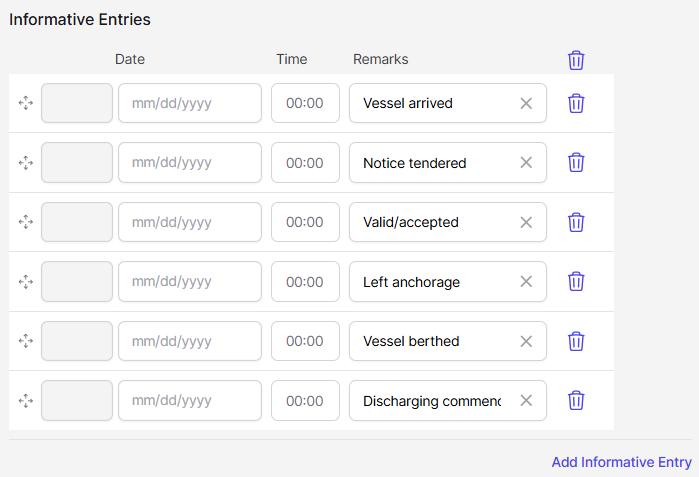The image size is (699, 477).
Task: Click the drag handle of Notice tendered row
Action: click(x=26, y=163)
